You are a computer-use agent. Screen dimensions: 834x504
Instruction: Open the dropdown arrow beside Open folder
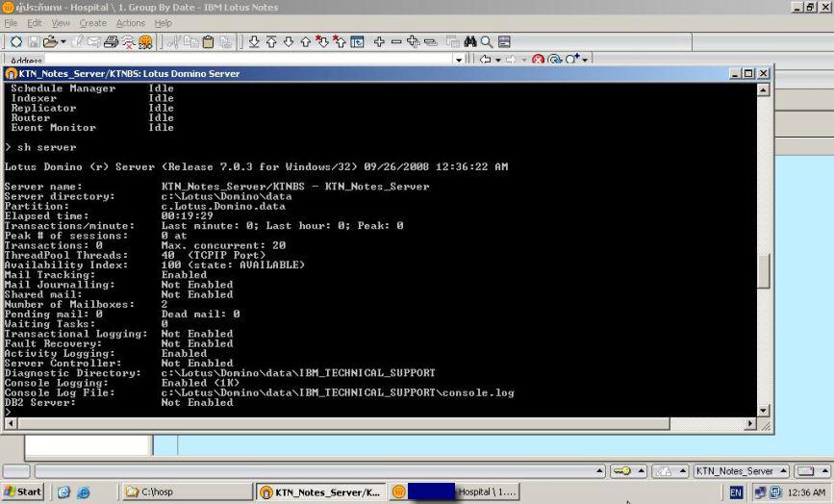pyautogui.click(x=63, y=41)
